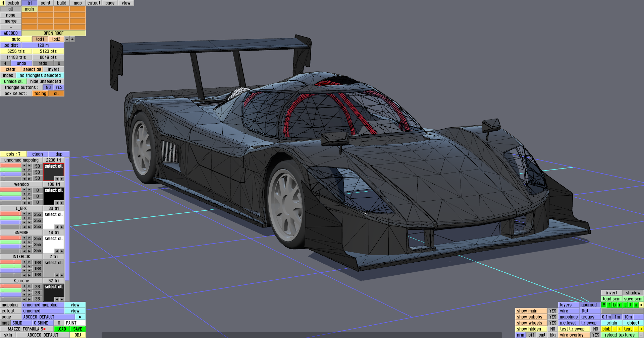This screenshot has height=338, width=644.
Task: Open the cutout unnamed selector field
Action: point(43,311)
